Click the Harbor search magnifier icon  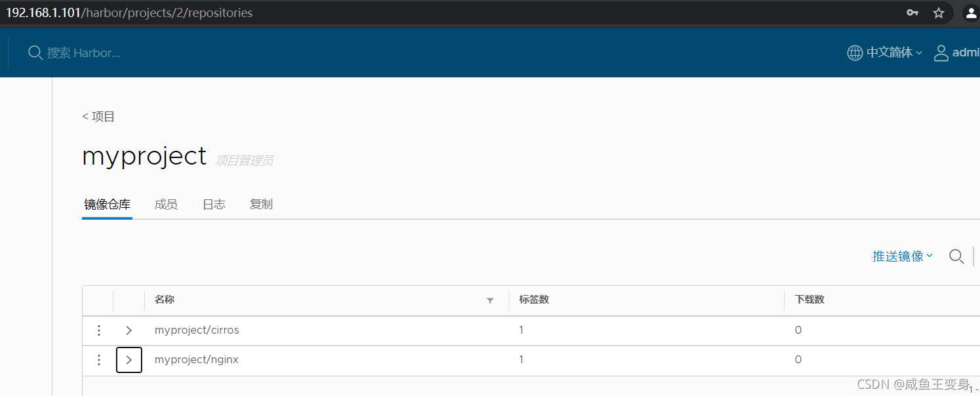(x=35, y=52)
